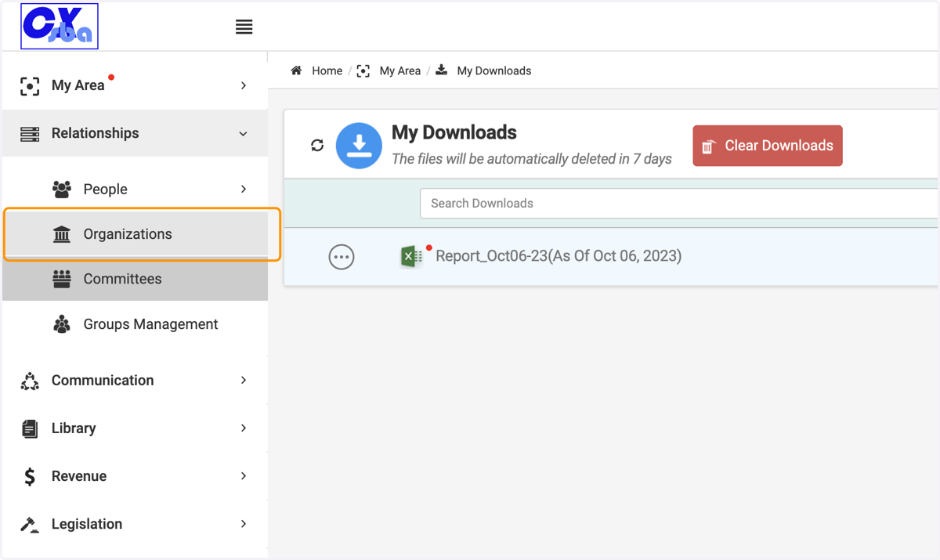Click the refresh downloads icon

(x=317, y=145)
